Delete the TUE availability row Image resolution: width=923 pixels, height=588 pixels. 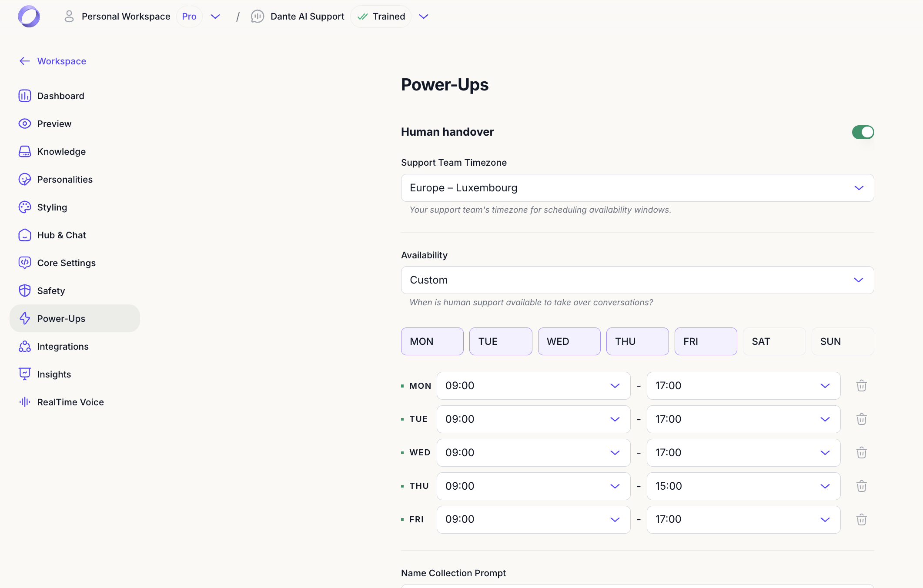tap(862, 419)
